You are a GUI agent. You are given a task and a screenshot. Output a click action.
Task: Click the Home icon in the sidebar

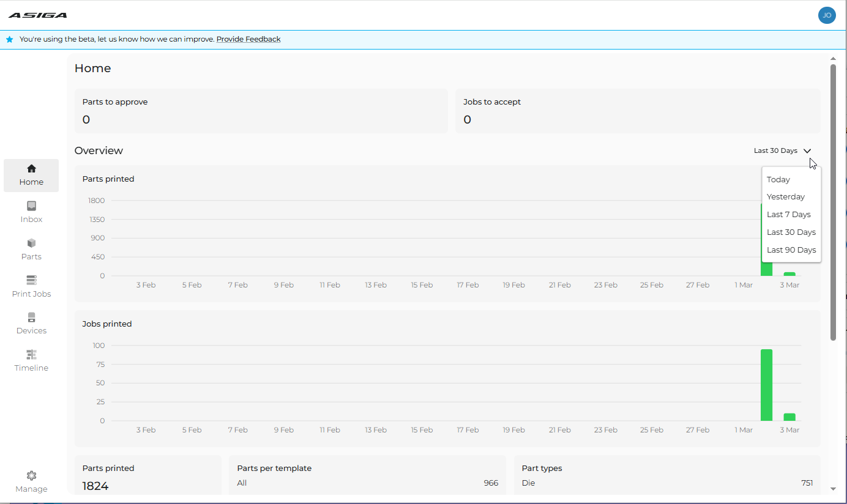(31, 169)
